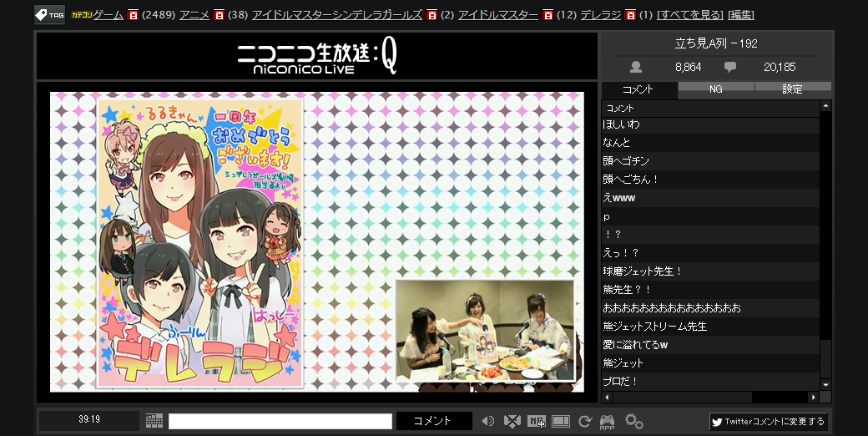The height and width of the screenshot is (436, 868).
Task: Select the 頭へごちん！ comment
Action: [x=710, y=180]
